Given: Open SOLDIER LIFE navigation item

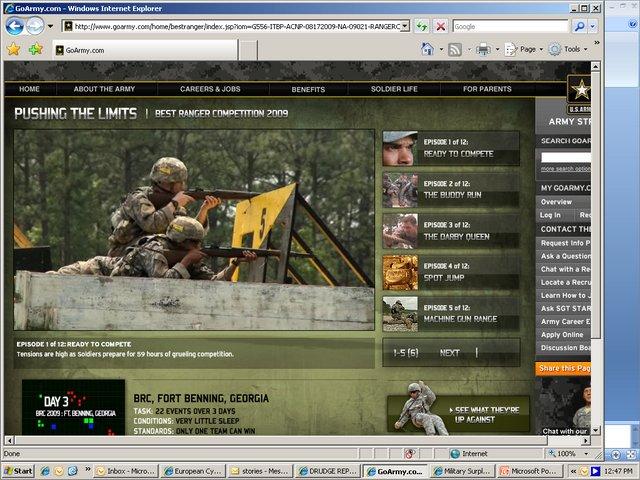Looking at the screenshot, I should [x=394, y=89].
